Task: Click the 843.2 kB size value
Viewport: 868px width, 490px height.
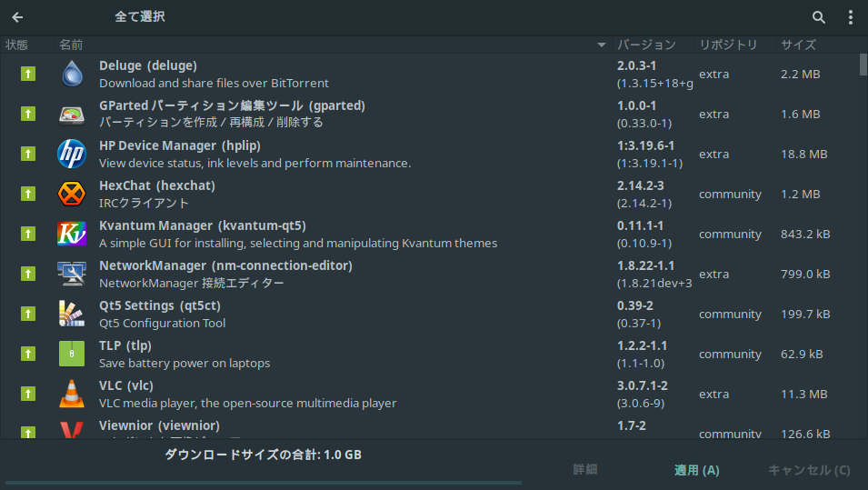Action: (x=805, y=234)
